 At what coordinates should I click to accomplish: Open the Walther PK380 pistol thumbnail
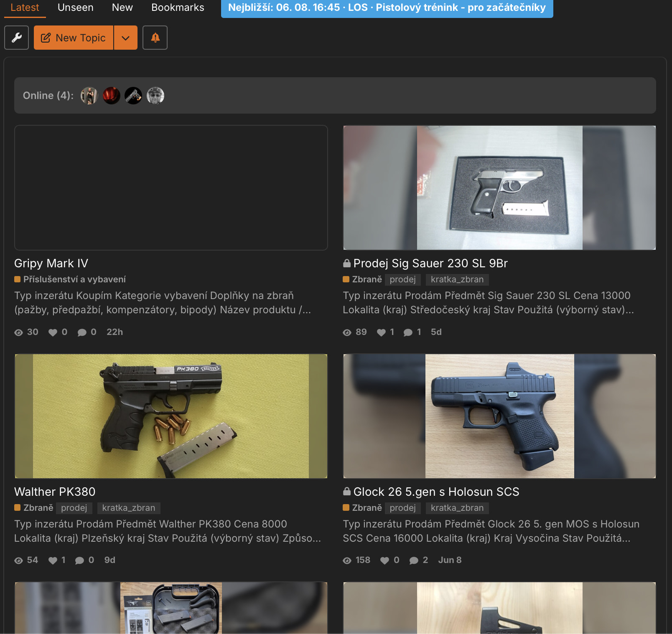171,416
